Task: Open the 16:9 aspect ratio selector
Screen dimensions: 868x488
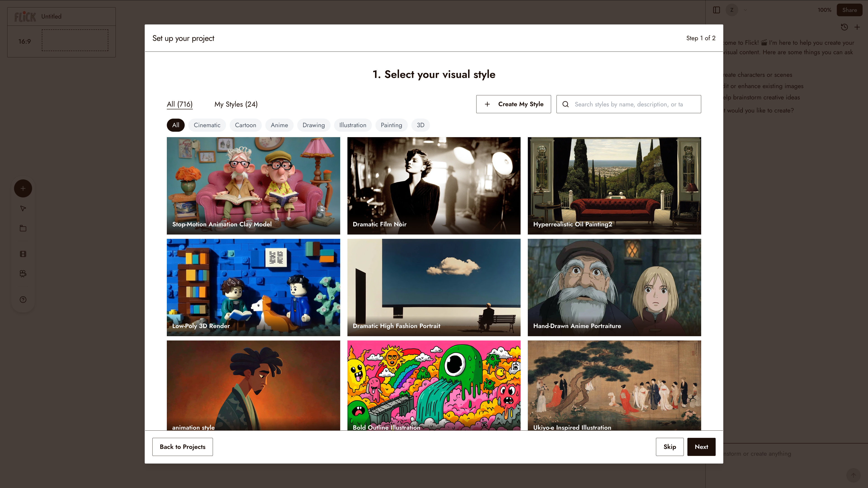Action: [25, 41]
